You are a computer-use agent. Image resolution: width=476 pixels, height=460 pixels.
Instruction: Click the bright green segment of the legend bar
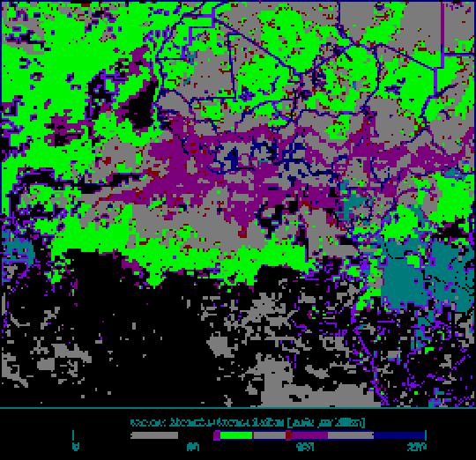coord(236,435)
